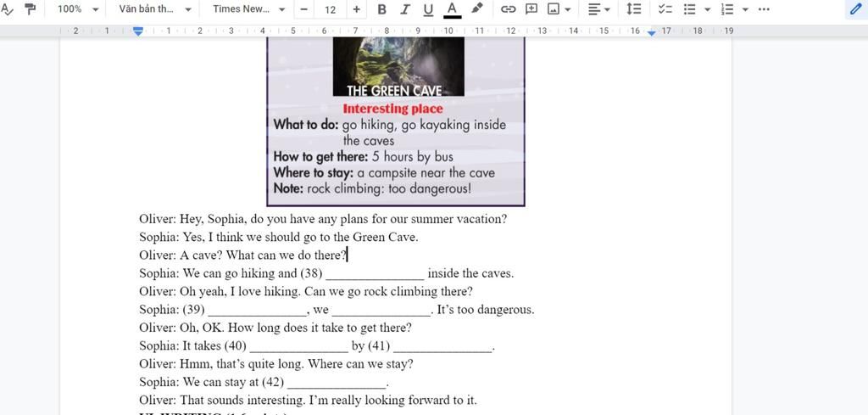
Task: Open the more options three-dot menu
Action: (x=764, y=9)
